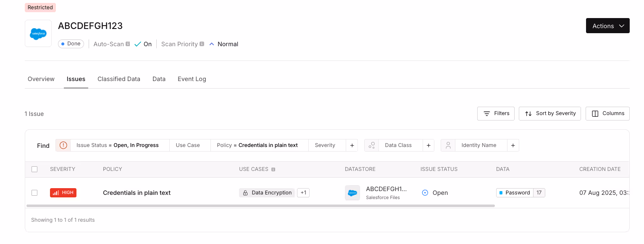Select the Issues tab

pos(76,79)
